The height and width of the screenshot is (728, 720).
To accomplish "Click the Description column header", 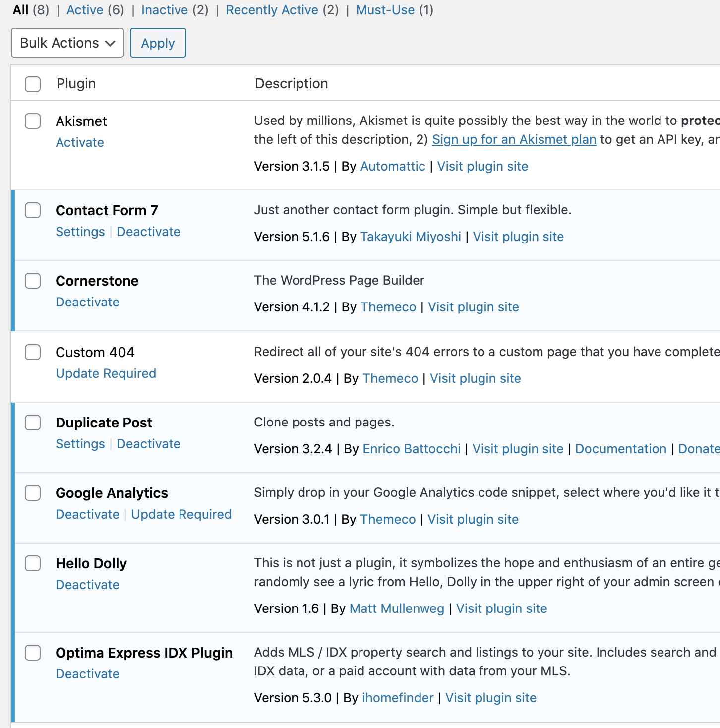I will (291, 83).
